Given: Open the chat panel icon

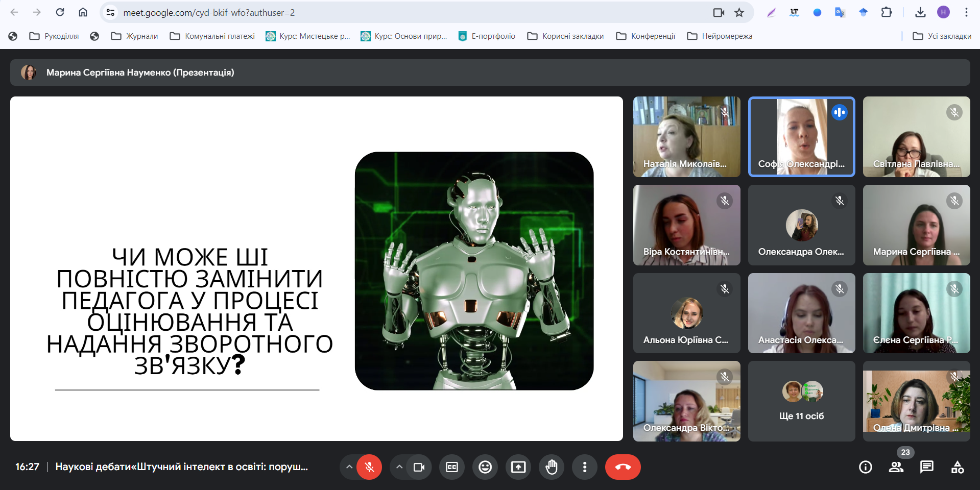Looking at the screenshot, I should click(926, 467).
